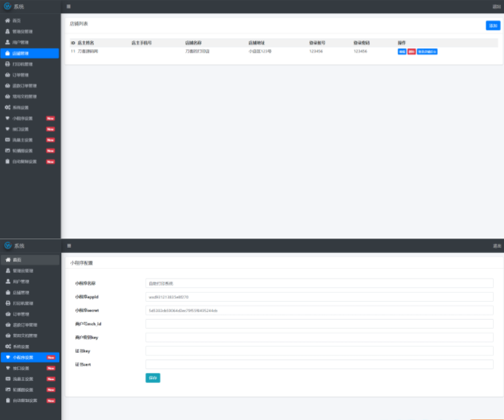Click home icon in store list window sidebar
This screenshot has height=420, width=504.
pos(8,21)
